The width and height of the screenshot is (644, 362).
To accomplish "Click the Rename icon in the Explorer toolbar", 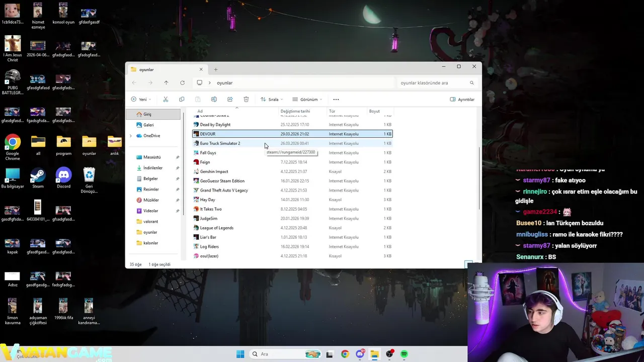I will click(x=214, y=99).
